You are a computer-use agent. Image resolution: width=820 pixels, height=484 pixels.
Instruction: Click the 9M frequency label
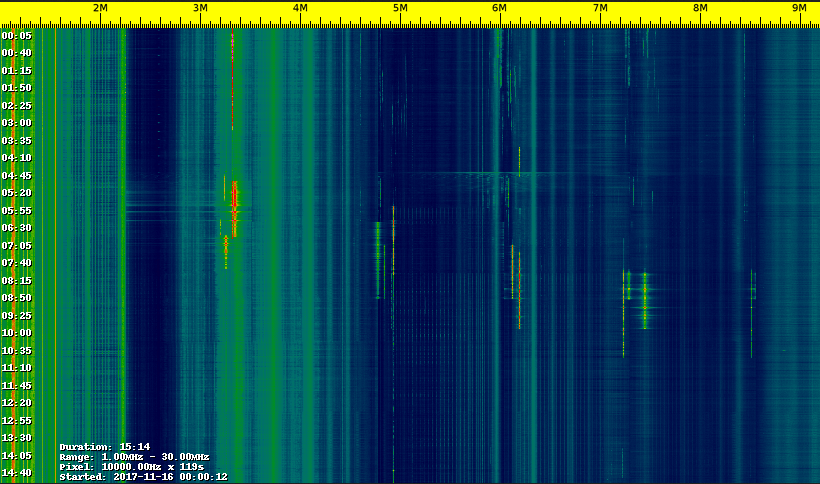tap(799, 8)
